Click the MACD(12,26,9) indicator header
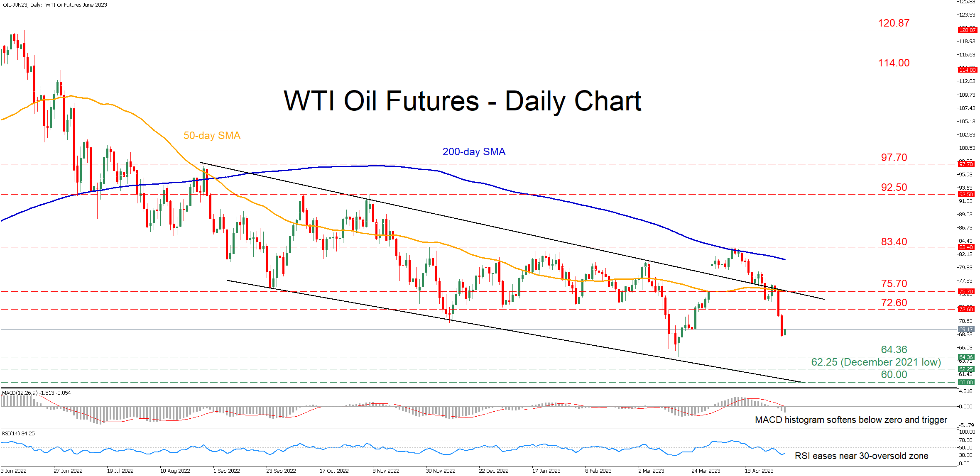Image resolution: width=980 pixels, height=476 pixels. 37,393
